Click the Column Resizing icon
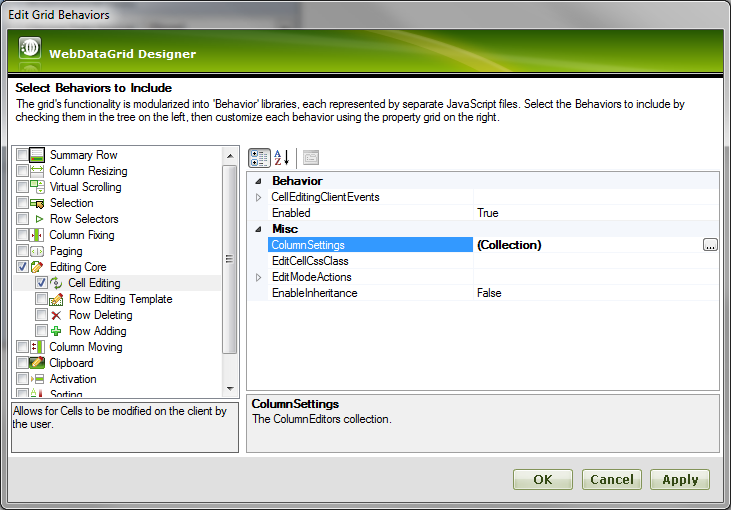This screenshot has height=510, width=731. point(37,171)
